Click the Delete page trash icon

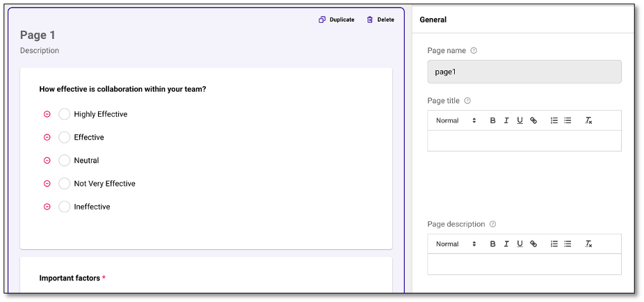370,19
